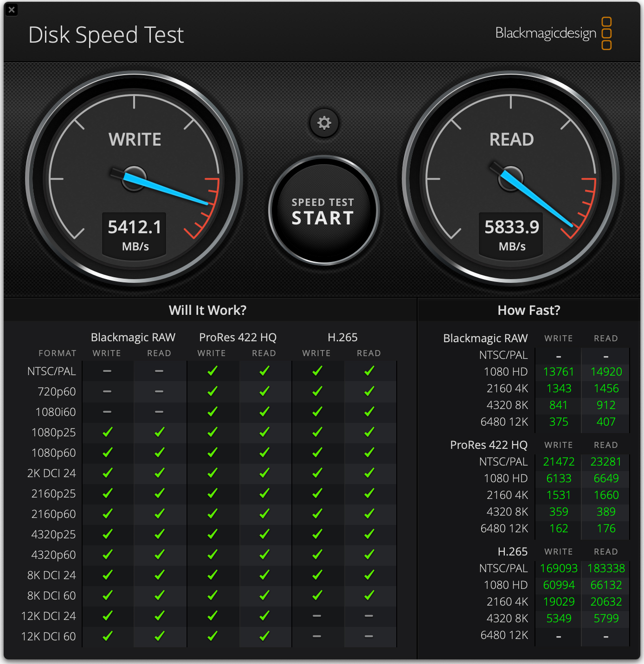Screen dimensions: 644x664
Task: Select the 23281 read value
Action: [x=606, y=462]
